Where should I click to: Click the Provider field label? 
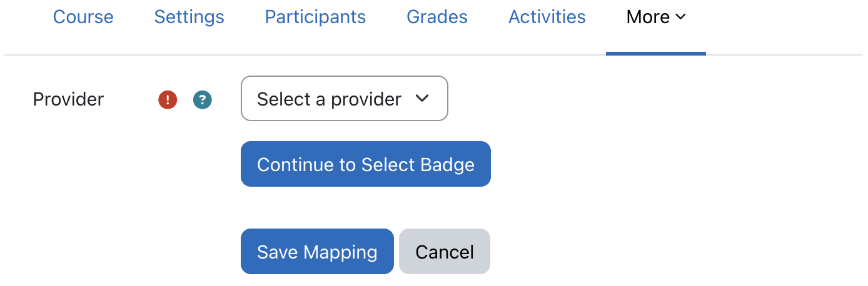tap(68, 99)
